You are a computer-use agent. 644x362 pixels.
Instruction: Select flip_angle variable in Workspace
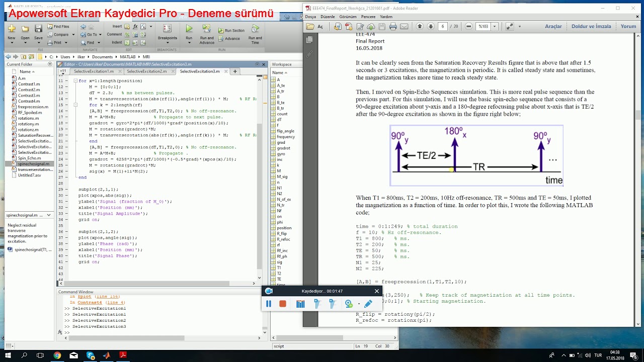coord(285,131)
